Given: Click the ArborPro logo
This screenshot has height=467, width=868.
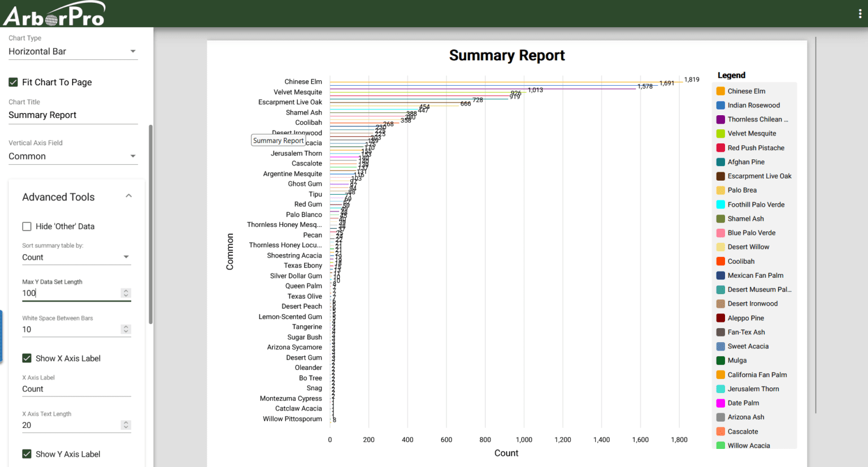Looking at the screenshot, I should (x=54, y=14).
